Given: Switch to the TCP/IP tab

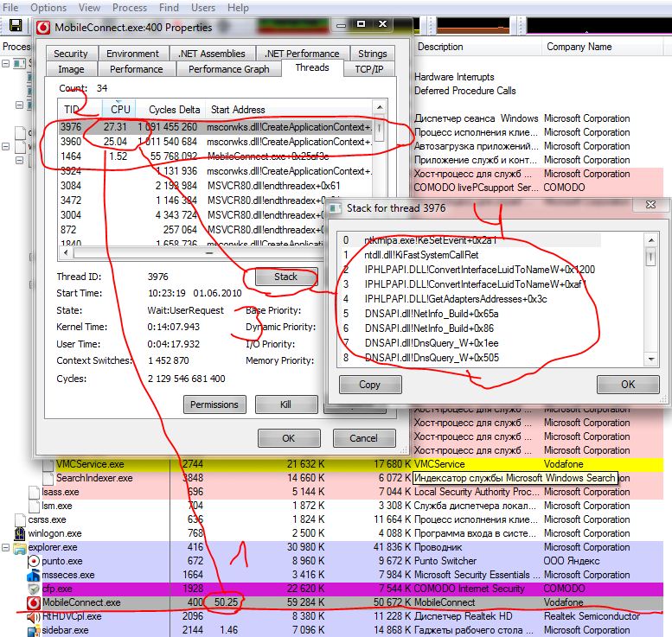Looking at the screenshot, I should (x=369, y=69).
